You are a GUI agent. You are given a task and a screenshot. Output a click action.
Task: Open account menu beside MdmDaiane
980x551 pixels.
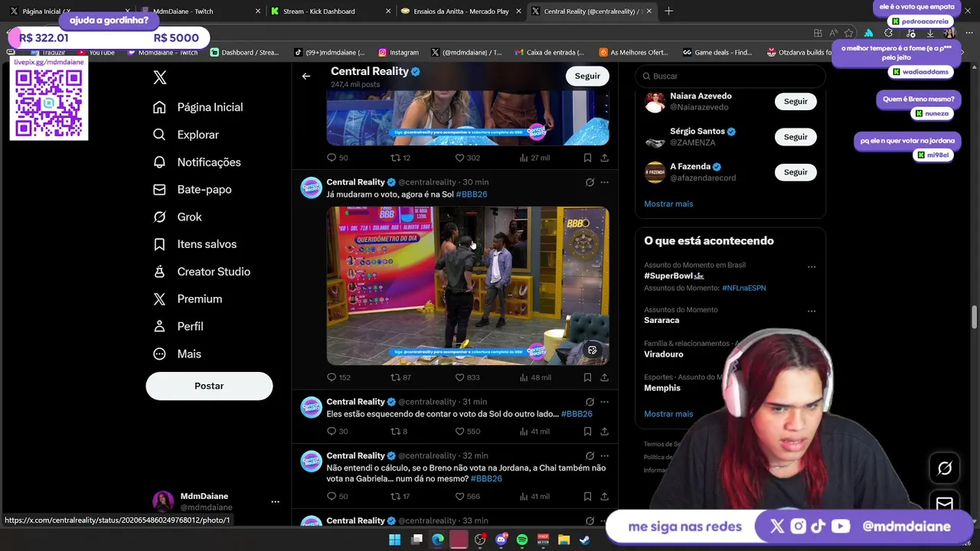275,502
